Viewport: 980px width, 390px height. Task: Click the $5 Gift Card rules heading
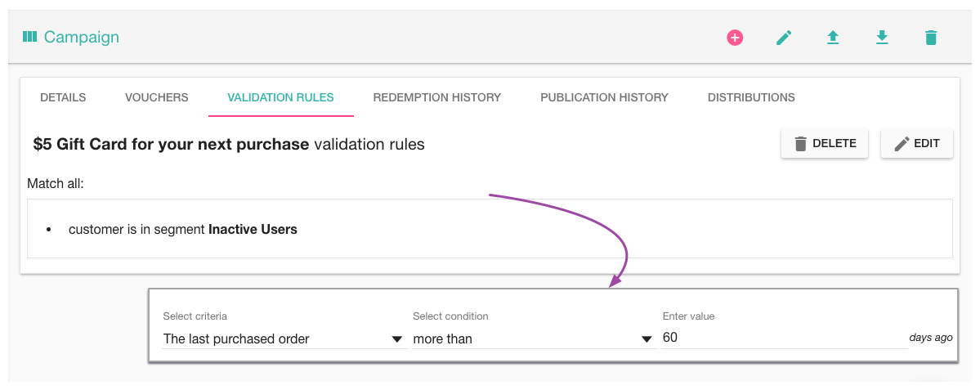pos(229,145)
